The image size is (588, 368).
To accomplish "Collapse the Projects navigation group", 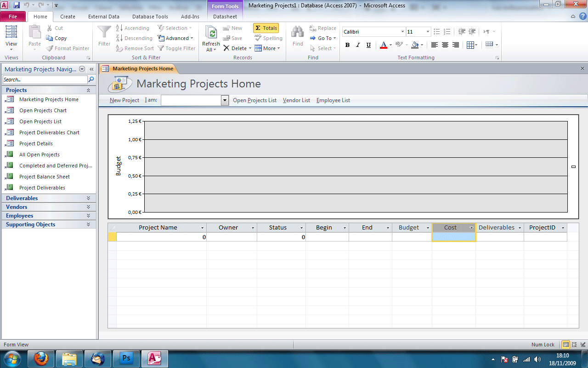I will [49, 90].
